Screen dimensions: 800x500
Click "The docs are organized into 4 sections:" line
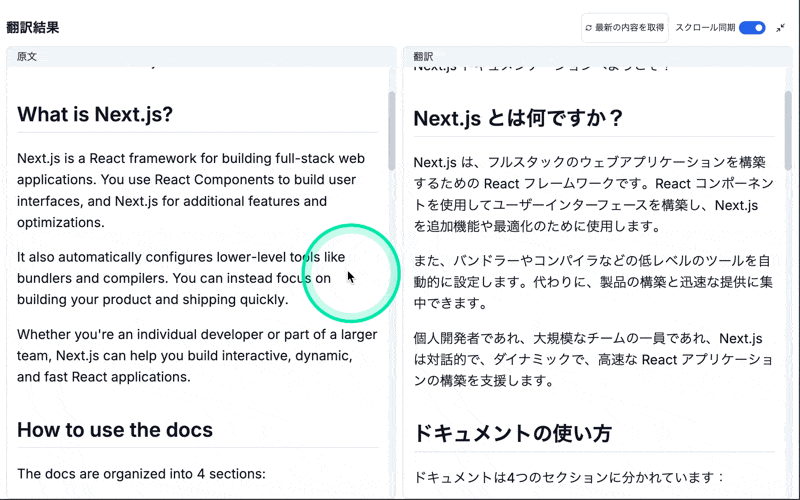pyautogui.click(x=141, y=474)
